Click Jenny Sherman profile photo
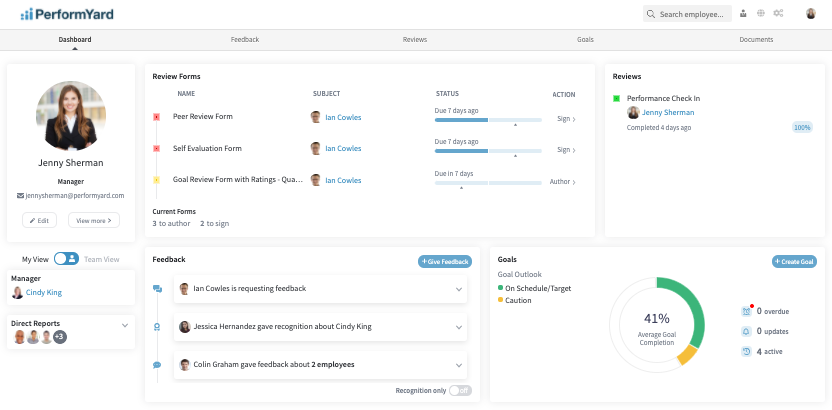This screenshot has width=832, height=410. [x=71, y=116]
